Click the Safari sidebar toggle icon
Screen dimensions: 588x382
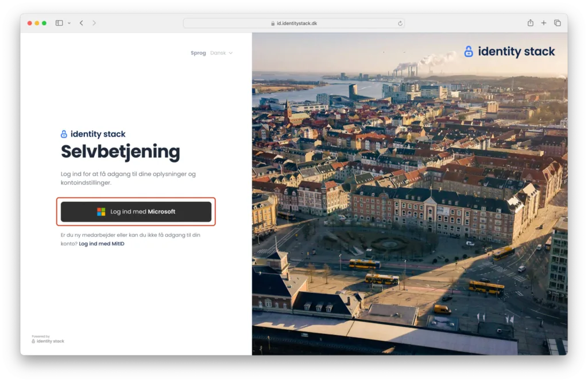click(59, 23)
